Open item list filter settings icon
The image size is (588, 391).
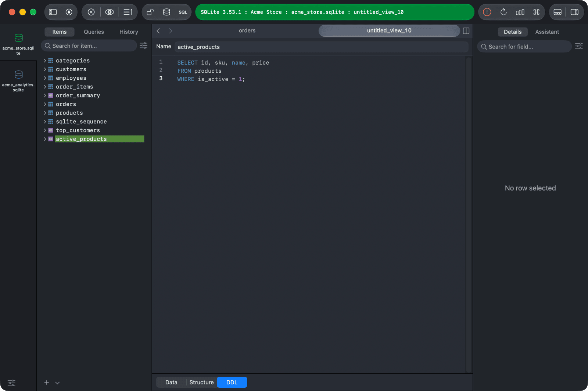coord(143,46)
